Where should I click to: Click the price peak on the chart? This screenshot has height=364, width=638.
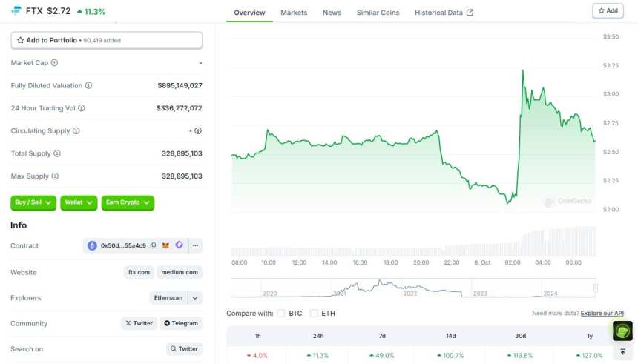[x=523, y=70]
